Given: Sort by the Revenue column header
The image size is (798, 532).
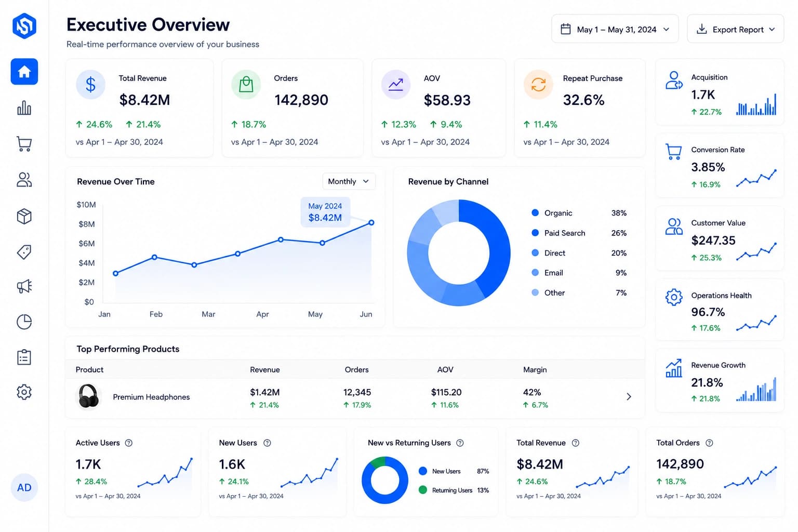Looking at the screenshot, I should pos(265,370).
